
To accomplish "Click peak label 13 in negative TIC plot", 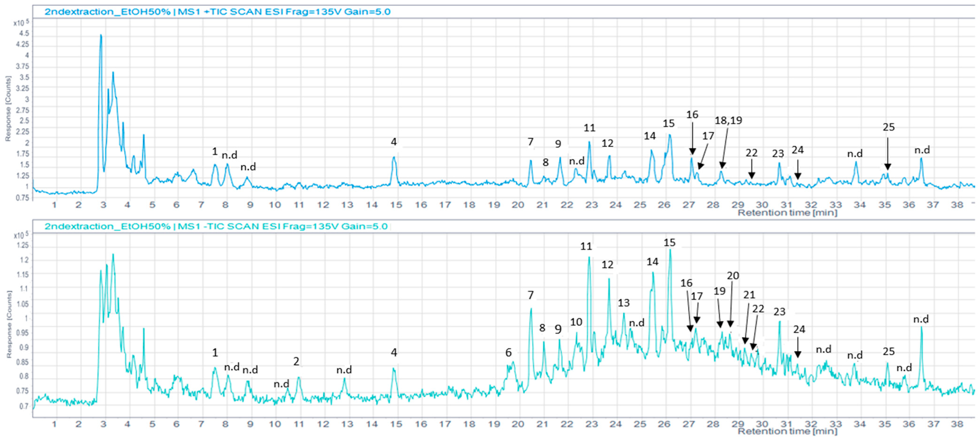I will [624, 303].
